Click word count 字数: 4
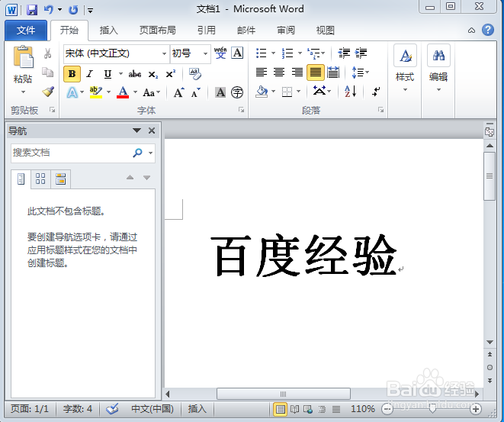Screen dimensions: 504x422 click(78, 409)
